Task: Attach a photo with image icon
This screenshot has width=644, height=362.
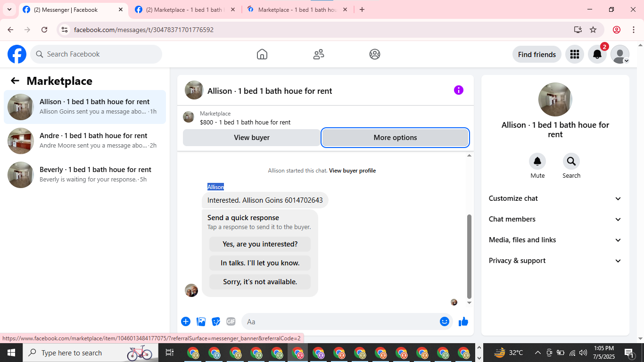Action: pyautogui.click(x=201, y=321)
